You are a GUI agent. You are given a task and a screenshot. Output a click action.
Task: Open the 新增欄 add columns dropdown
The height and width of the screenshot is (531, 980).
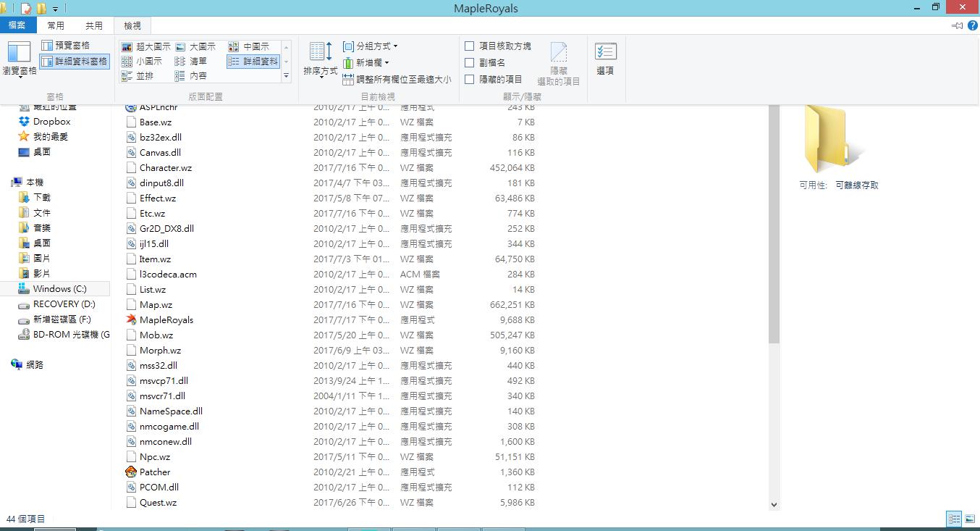[366, 63]
